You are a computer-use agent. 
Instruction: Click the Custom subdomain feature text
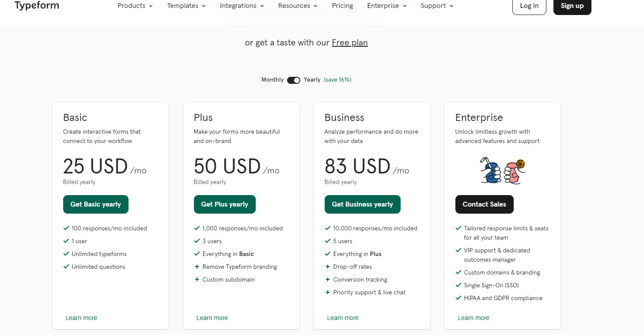[x=229, y=279]
